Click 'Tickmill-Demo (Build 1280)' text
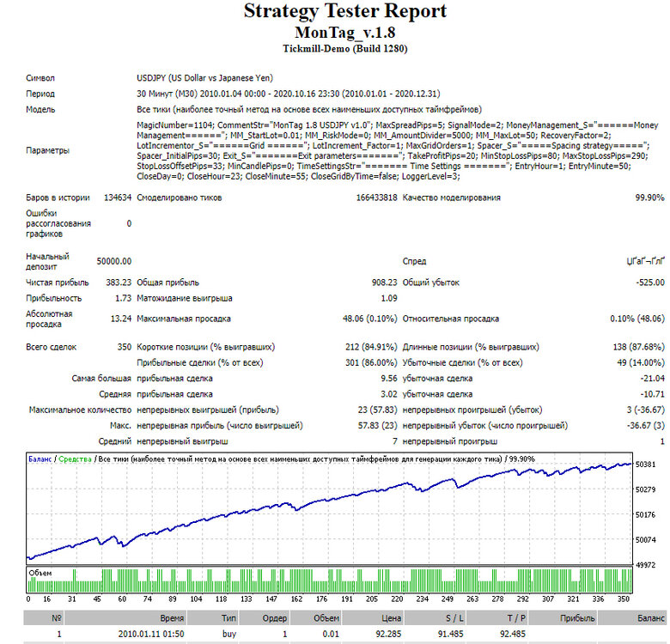Image resolution: width=670 pixels, height=644 pixels. coord(344,49)
